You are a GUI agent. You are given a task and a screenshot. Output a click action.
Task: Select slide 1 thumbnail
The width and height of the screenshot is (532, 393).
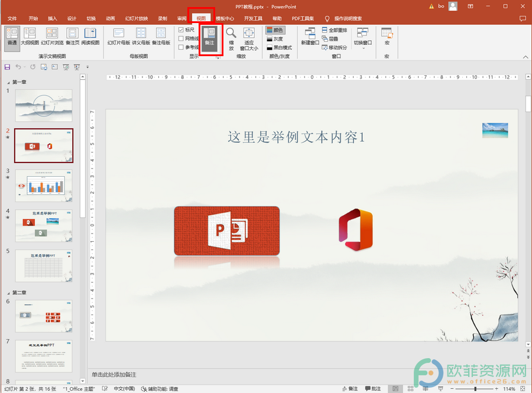(44, 105)
